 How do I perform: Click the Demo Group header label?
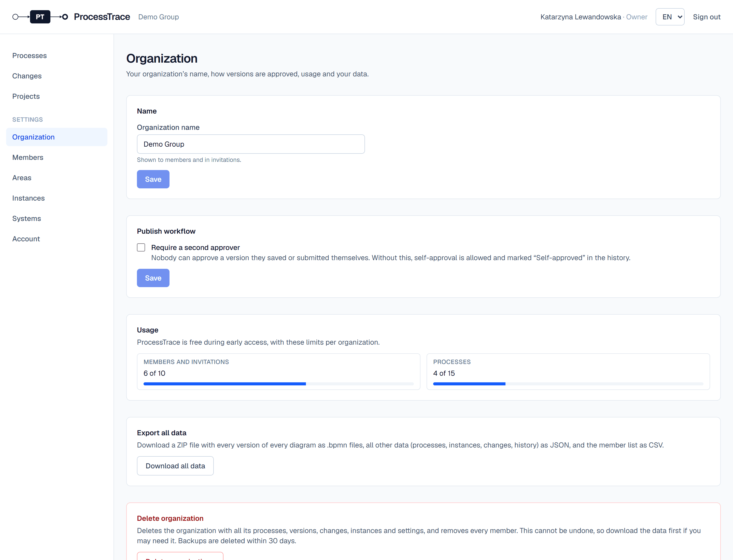(x=158, y=17)
